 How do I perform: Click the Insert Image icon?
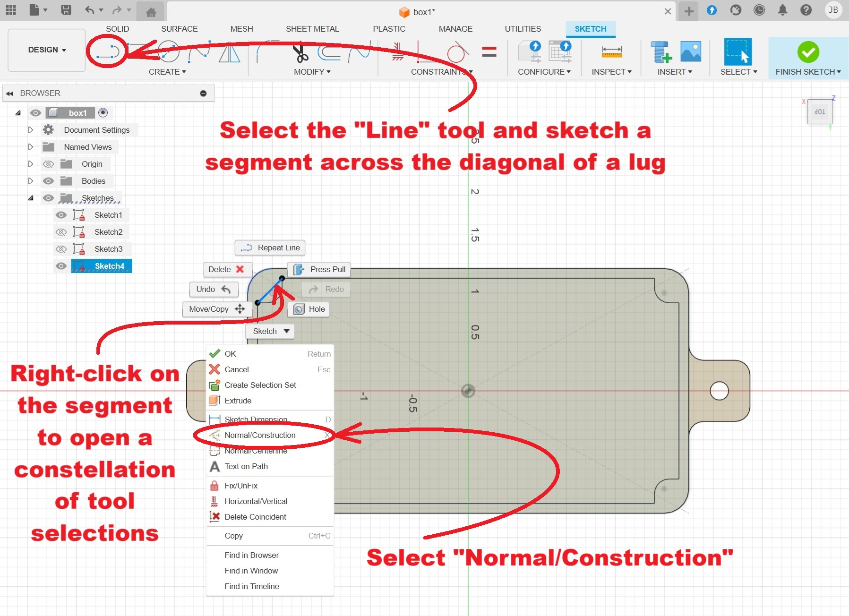click(x=690, y=51)
